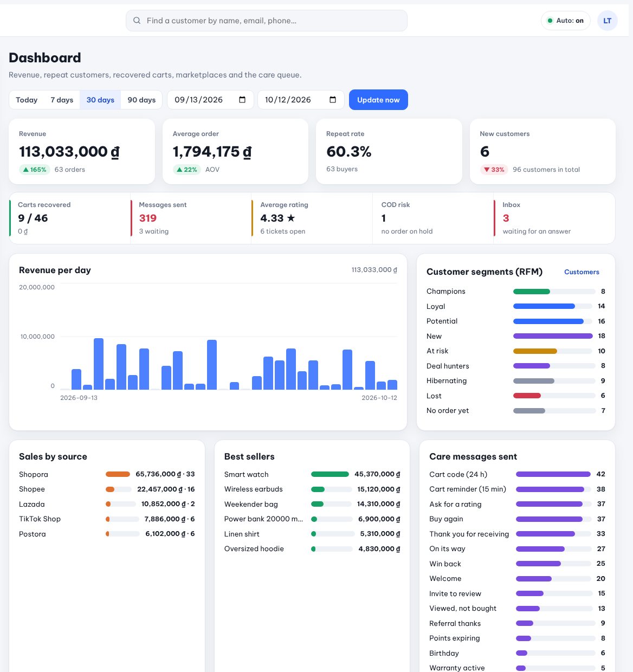The height and width of the screenshot is (672, 633).
Task: Switch to the 7 days range
Action: [62, 100]
